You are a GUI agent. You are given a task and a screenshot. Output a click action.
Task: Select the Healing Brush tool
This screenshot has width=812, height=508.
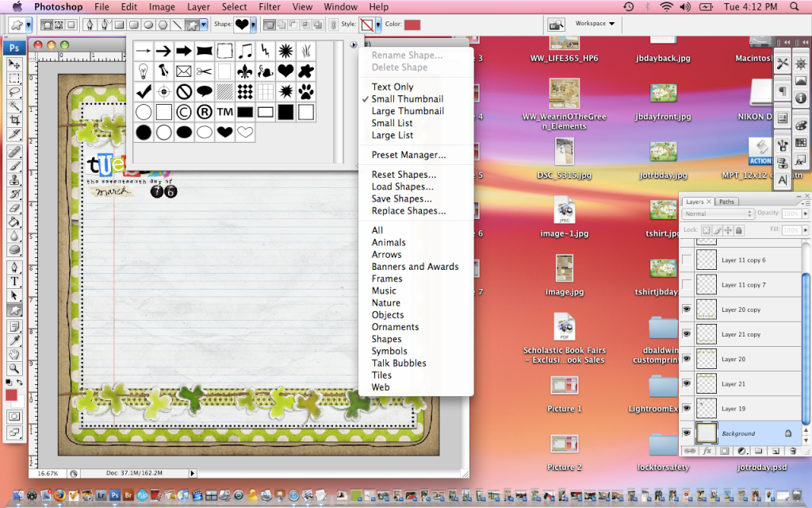pyautogui.click(x=14, y=152)
